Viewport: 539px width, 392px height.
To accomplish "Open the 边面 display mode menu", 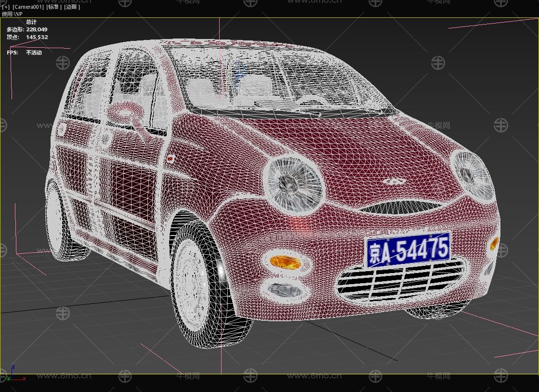I will tap(72, 7).
